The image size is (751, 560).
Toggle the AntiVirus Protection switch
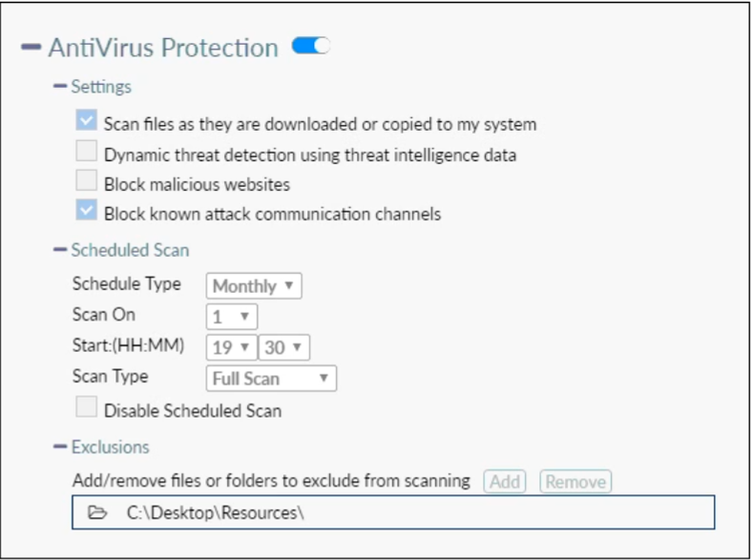[310, 46]
